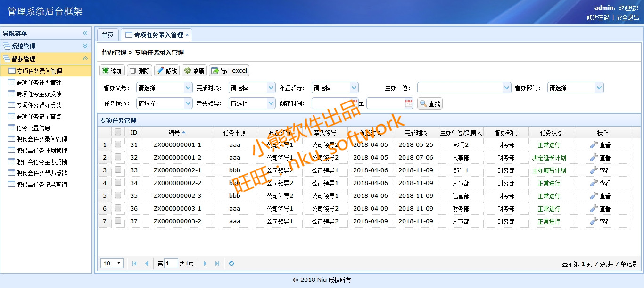Click the trash can 删除 icon

[x=133, y=71]
